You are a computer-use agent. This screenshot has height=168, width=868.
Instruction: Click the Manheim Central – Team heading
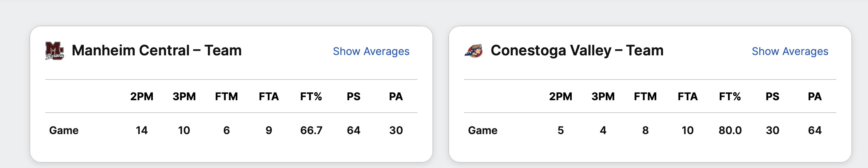click(157, 50)
